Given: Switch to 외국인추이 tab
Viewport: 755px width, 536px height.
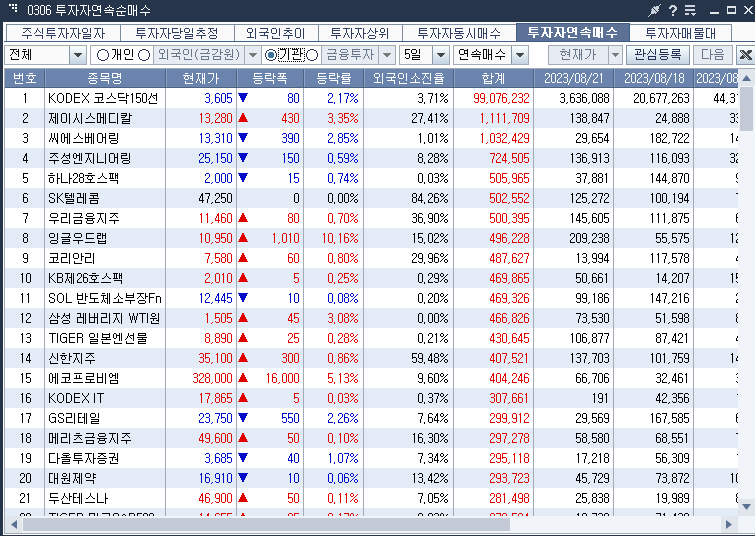Looking at the screenshot, I should [x=275, y=33].
